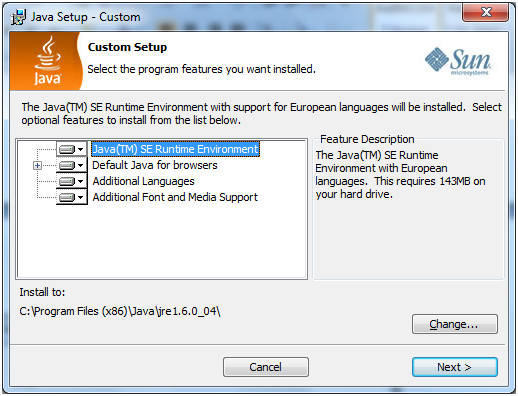This screenshot has width=518, height=396.
Task: Select Java(TM) SE Runtime Environment feature
Action: click(175, 149)
